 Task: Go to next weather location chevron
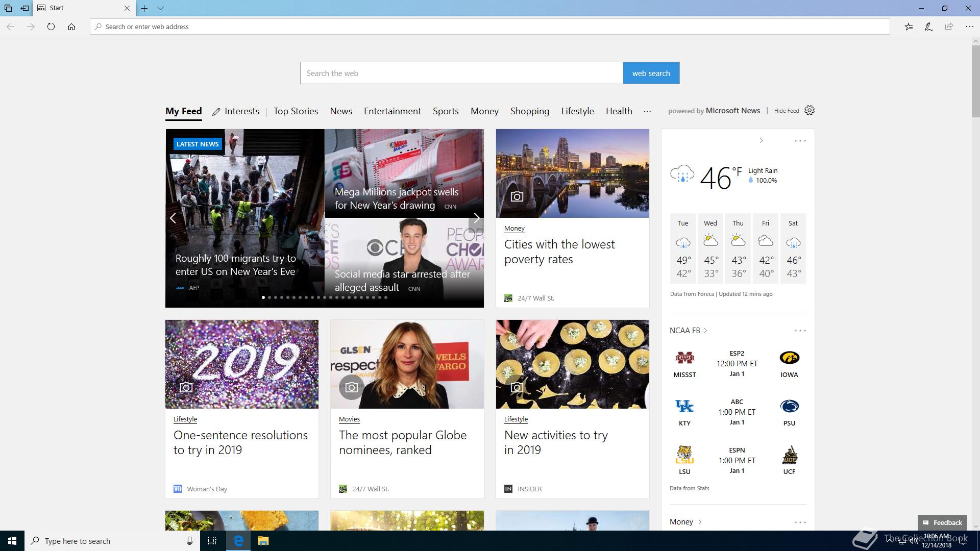[761, 140]
